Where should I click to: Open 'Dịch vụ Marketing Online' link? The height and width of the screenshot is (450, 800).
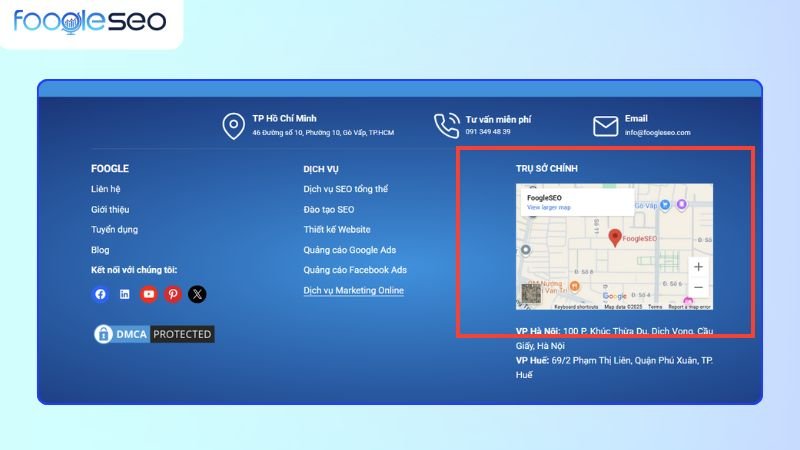[x=353, y=290]
